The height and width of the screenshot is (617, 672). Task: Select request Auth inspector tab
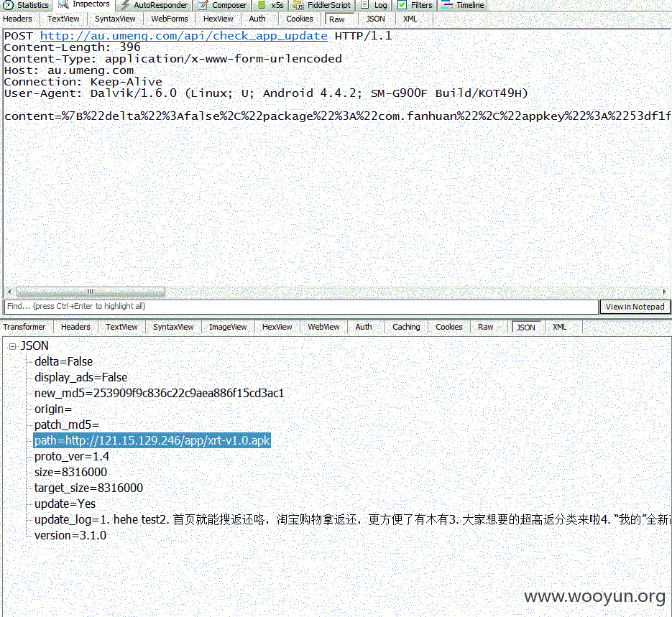tap(257, 19)
